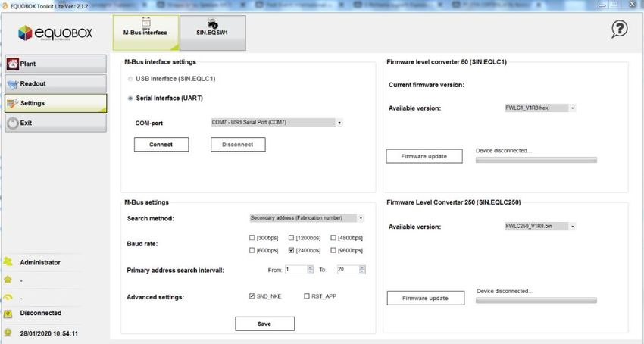This screenshot has height=344, width=644.
Task: Click the EQUOBOX Toolkit Lite title bar text
Action: click(49, 6)
